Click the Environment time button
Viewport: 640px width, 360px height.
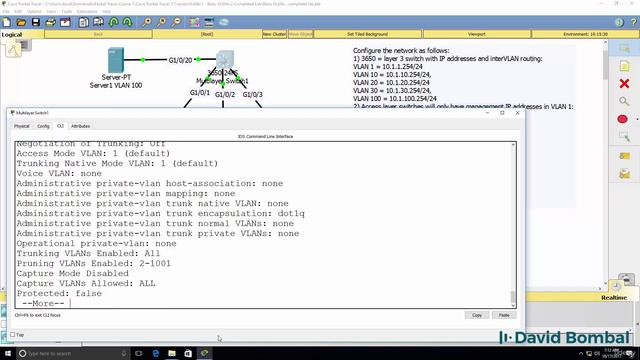click(585, 34)
